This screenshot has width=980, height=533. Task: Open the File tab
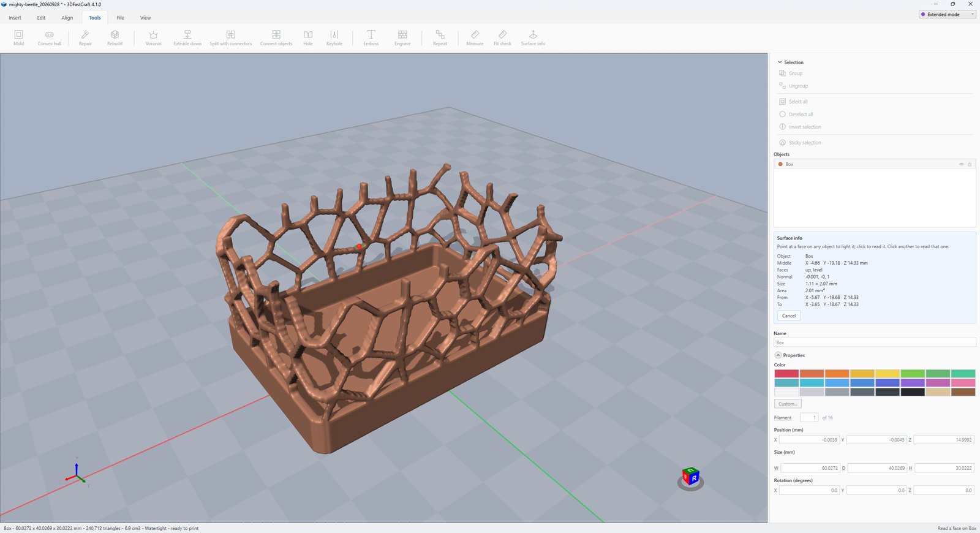pos(120,18)
